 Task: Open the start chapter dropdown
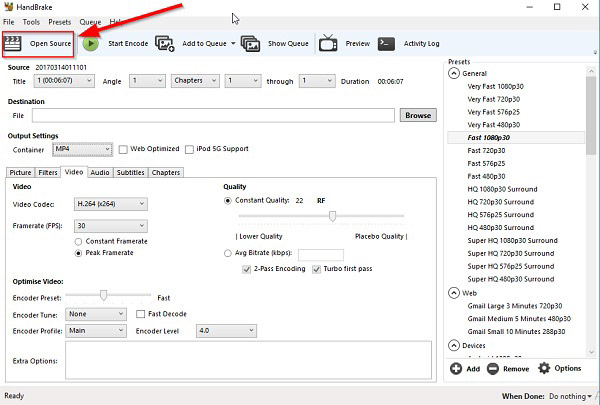pos(243,81)
